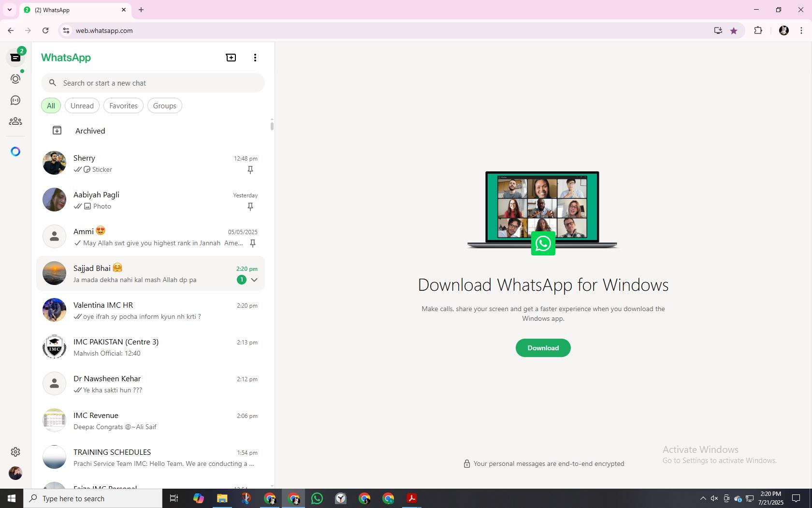
Task: Open the Archived box icon
Action: pyautogui.click(x=57, y=131)
